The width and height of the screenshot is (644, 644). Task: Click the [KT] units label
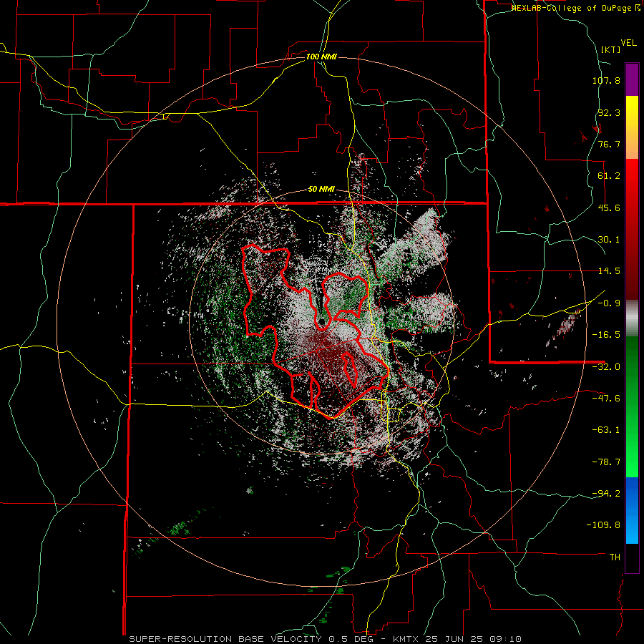point(611,49)
